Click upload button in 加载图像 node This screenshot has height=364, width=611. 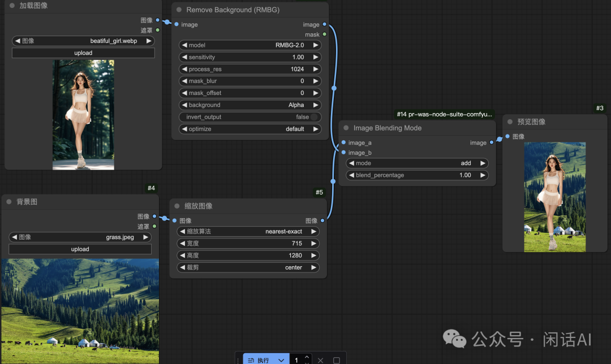click(83, 53)
